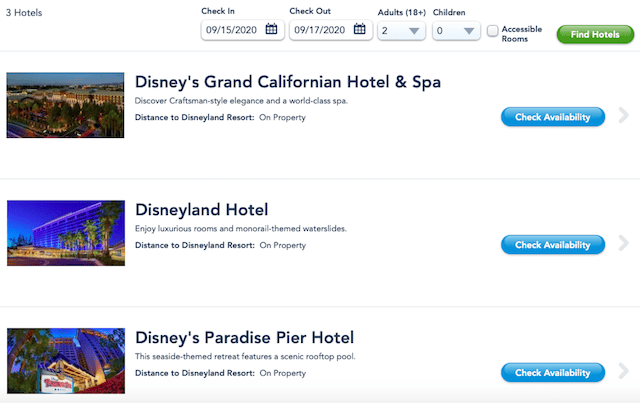640x403 pixels.
Task: Select the Paradise Pier Hotel thumbnail
Action: [x=66, y=361]
